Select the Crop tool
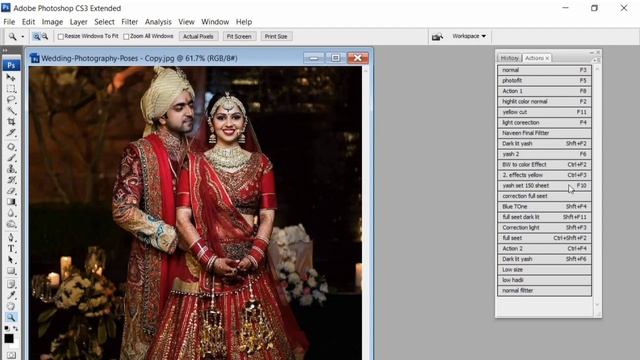Image resolution: width=640 pixels, height=360 pixels. (x=11, y=122)
